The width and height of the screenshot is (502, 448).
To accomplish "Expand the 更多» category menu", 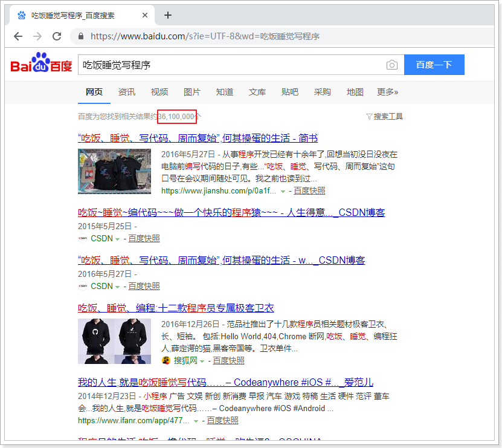I will (x=387, y=92).
